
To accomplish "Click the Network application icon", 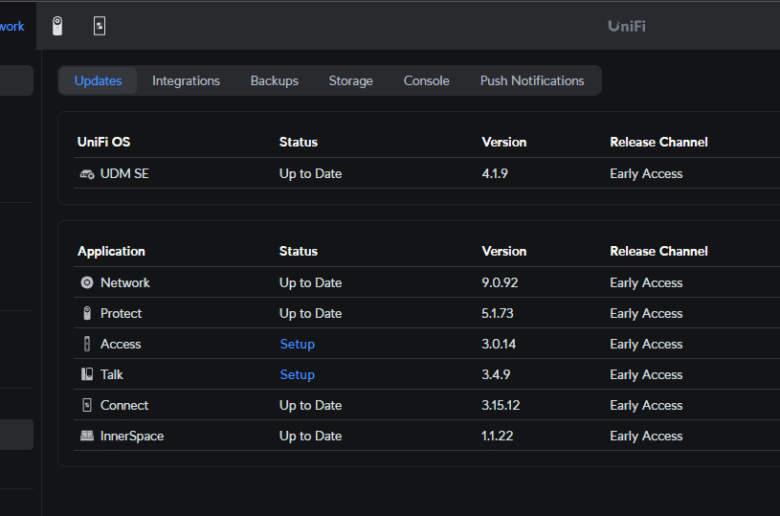I will click(87, 283).
